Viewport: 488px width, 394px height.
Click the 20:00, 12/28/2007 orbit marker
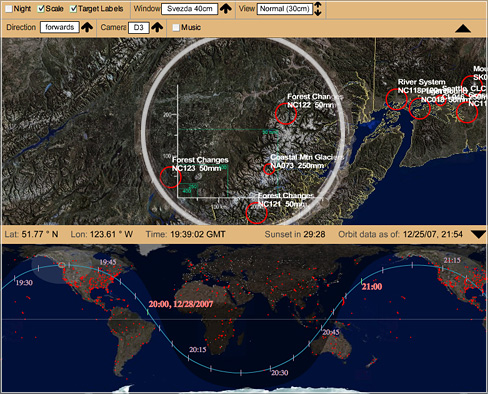click(181, 304)
